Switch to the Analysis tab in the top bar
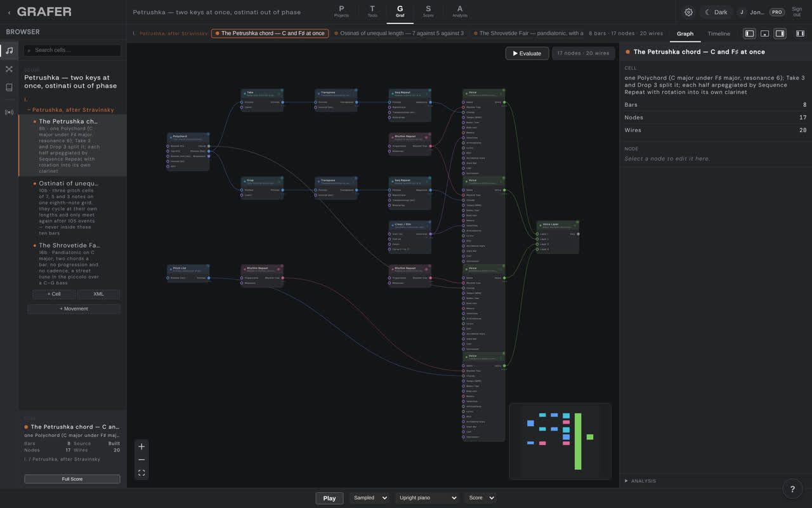Image resolution: width=812 pixels, height=508 pixels. (x=460, y=11)
